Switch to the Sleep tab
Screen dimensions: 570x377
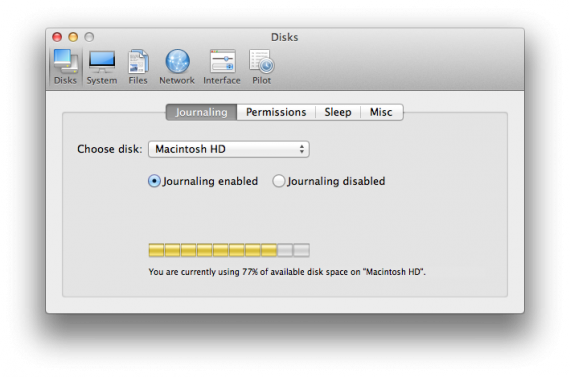click(x=338, y=112)
